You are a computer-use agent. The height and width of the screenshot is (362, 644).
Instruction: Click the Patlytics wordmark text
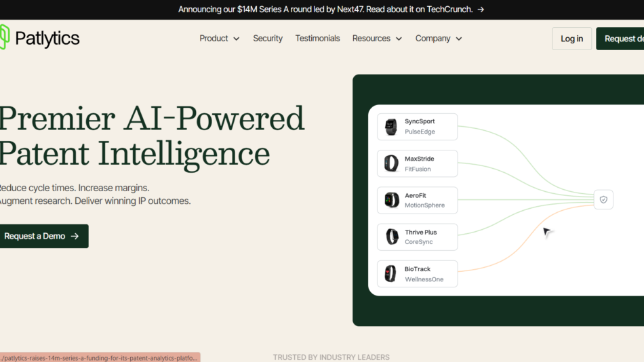click(47, 39)
